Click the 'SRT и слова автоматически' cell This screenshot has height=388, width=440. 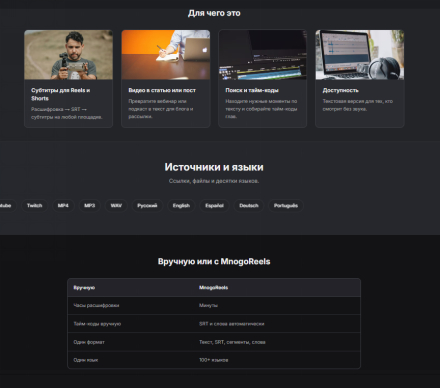pos(232,324)
